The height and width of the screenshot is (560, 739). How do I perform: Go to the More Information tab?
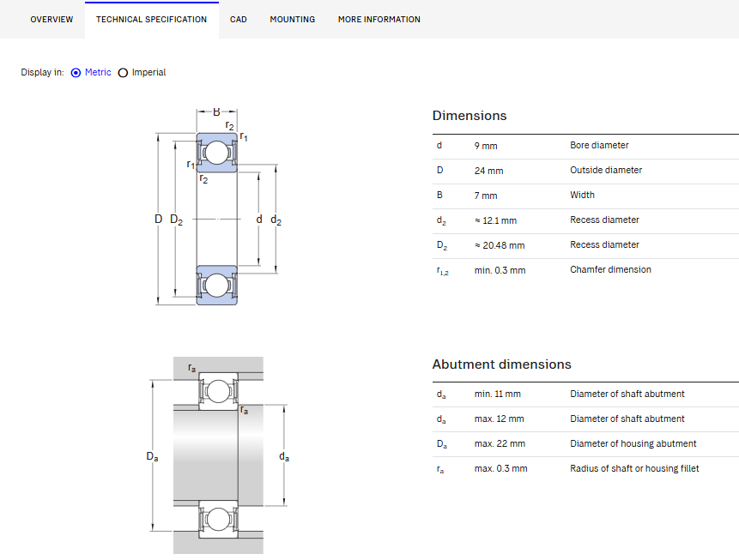(379, 20)
